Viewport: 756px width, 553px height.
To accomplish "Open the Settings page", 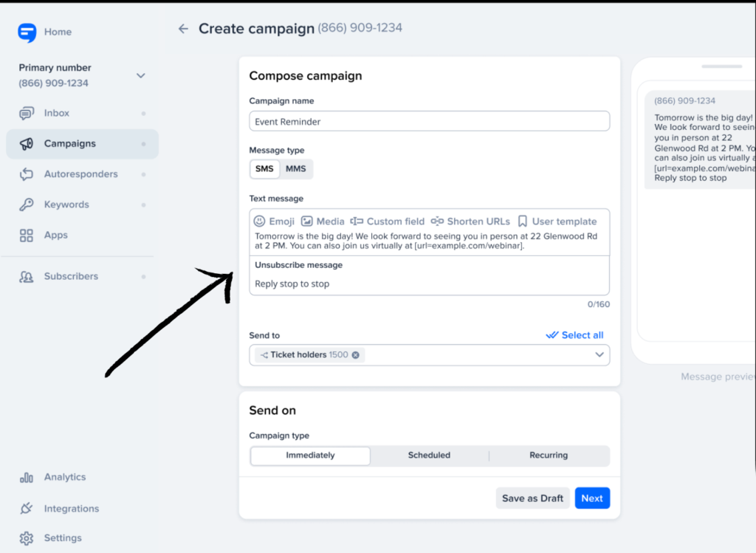I will (x=63, y=537).
